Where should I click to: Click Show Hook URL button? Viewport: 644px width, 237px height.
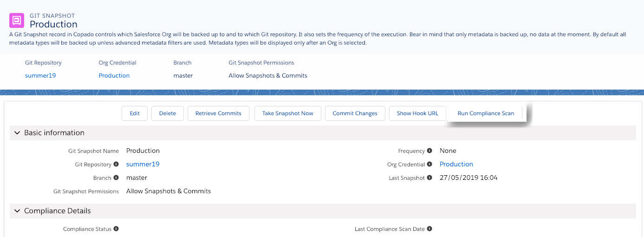click(417, 113)
